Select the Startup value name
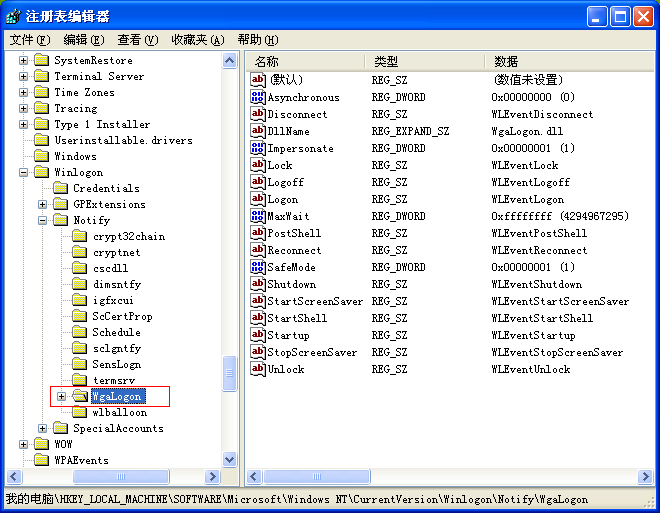 point(289,335)
